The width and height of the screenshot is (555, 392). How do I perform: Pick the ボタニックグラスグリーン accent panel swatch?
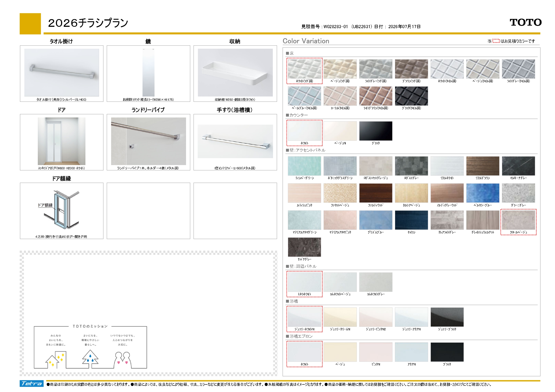coord(340,166)
